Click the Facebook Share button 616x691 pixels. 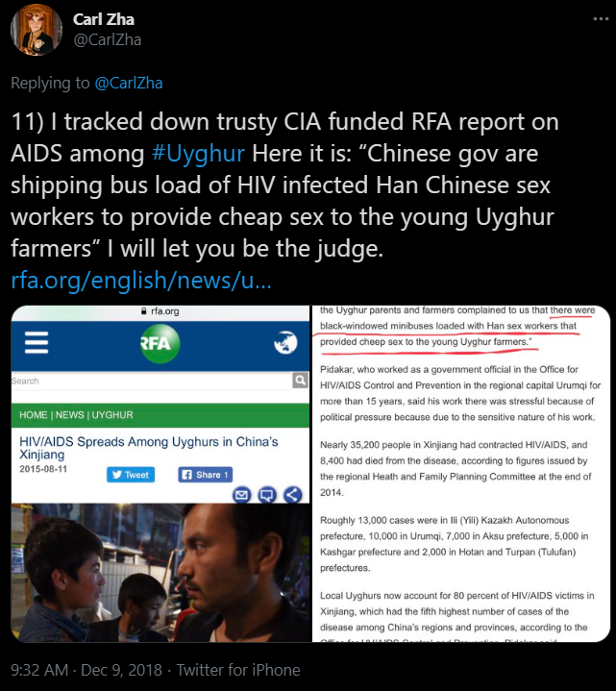(206, 475)
